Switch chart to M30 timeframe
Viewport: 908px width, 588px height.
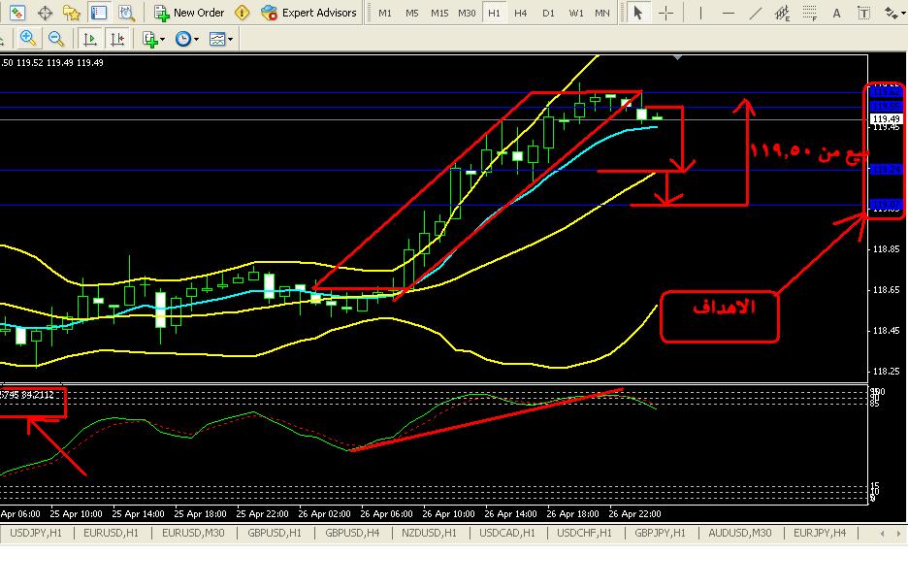pos(467,13)
